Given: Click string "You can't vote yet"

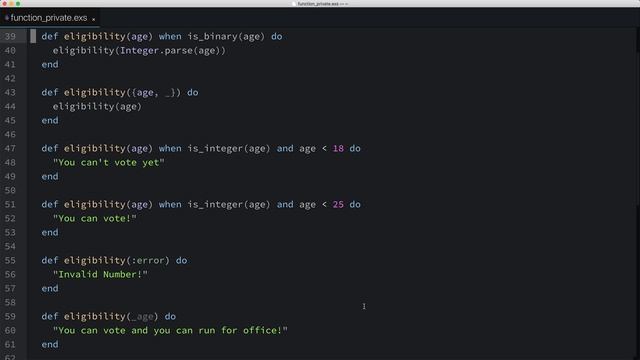Looking at the screenshot, I should tap(109, 162).
